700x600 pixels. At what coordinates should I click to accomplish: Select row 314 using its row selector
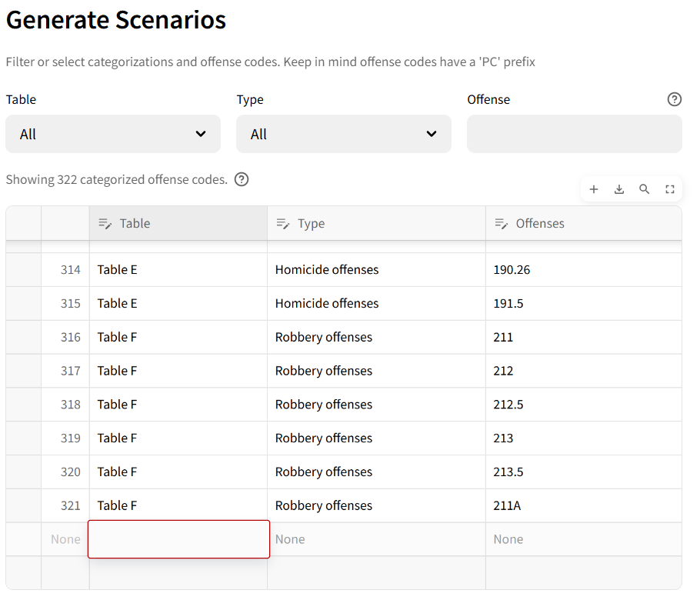(24, 270)
